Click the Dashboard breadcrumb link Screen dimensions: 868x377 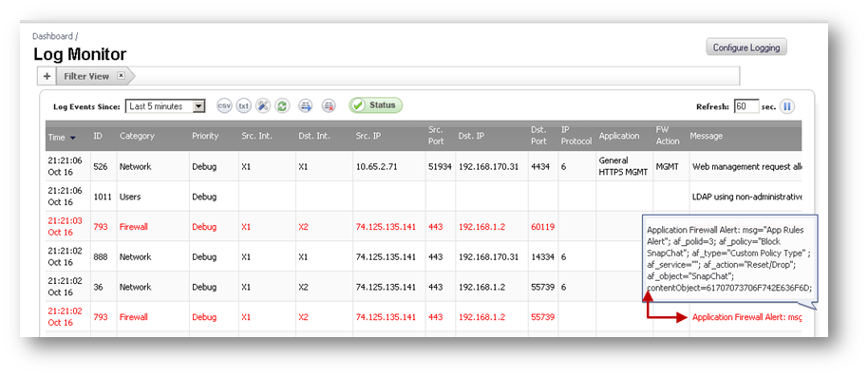click(x=52, y=36)
